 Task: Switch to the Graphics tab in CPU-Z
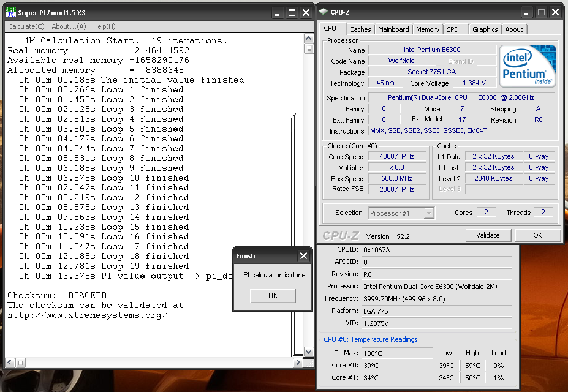coord(485,29)
